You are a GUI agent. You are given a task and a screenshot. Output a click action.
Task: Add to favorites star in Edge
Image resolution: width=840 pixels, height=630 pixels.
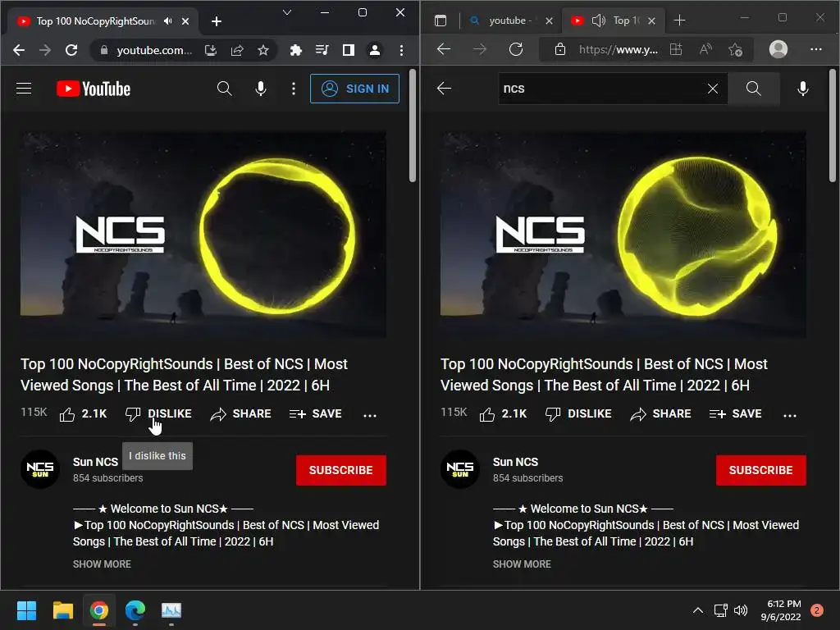(x=736, y=50)
